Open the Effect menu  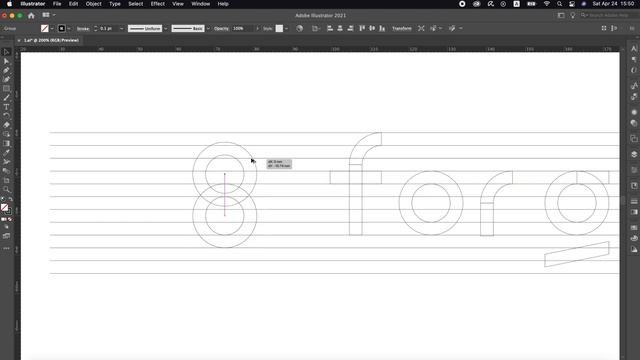pyautogui.click(x=158, y=4)
